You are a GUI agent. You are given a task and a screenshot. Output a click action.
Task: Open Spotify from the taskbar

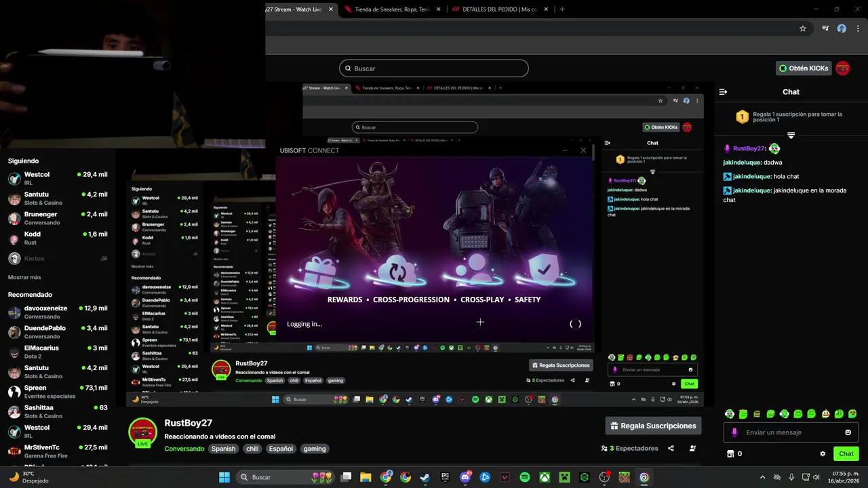525,477
